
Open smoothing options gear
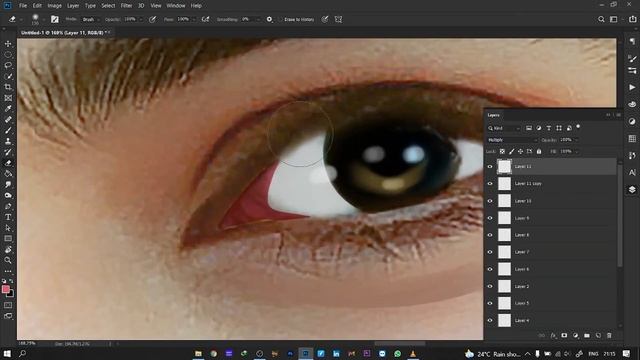[x=269, y=19]
